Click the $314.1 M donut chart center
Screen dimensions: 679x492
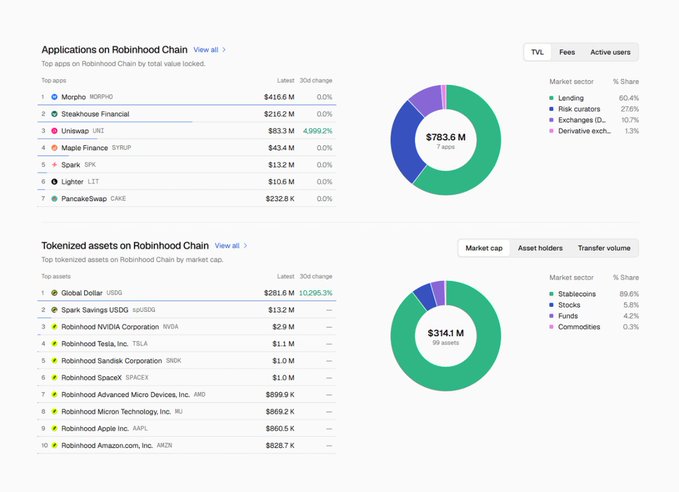point(446,336)
